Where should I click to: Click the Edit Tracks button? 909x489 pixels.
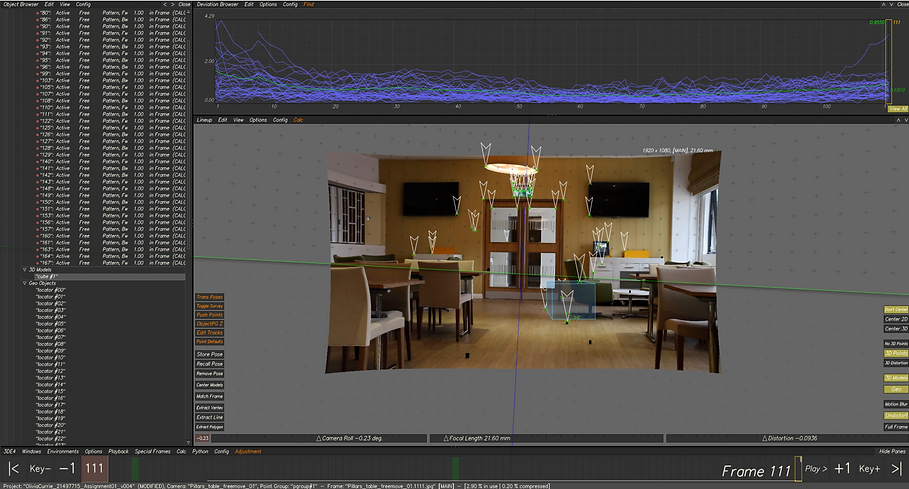point(209,333)
